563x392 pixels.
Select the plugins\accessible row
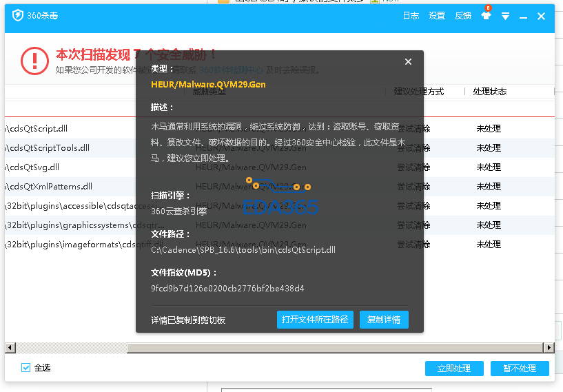point(280,206)
